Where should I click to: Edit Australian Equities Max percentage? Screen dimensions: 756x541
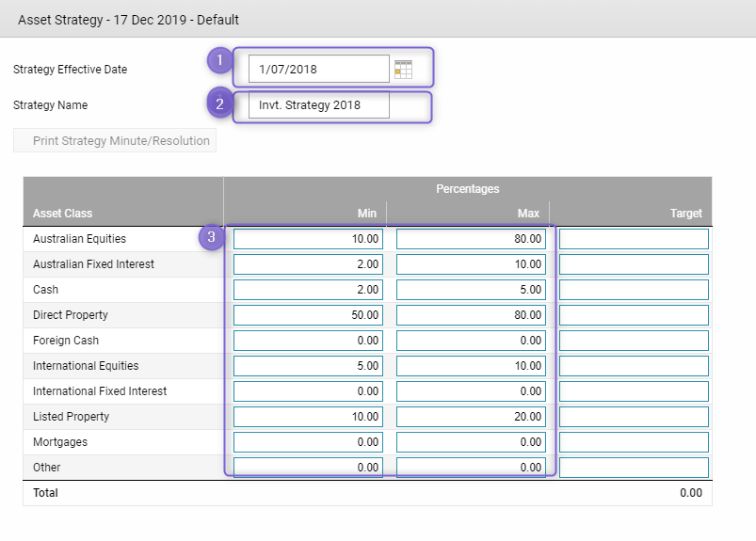(471, 239)
